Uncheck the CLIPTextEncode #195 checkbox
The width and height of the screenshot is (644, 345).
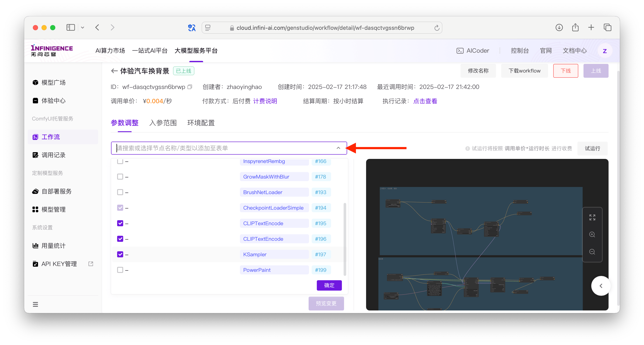(120, 223)
